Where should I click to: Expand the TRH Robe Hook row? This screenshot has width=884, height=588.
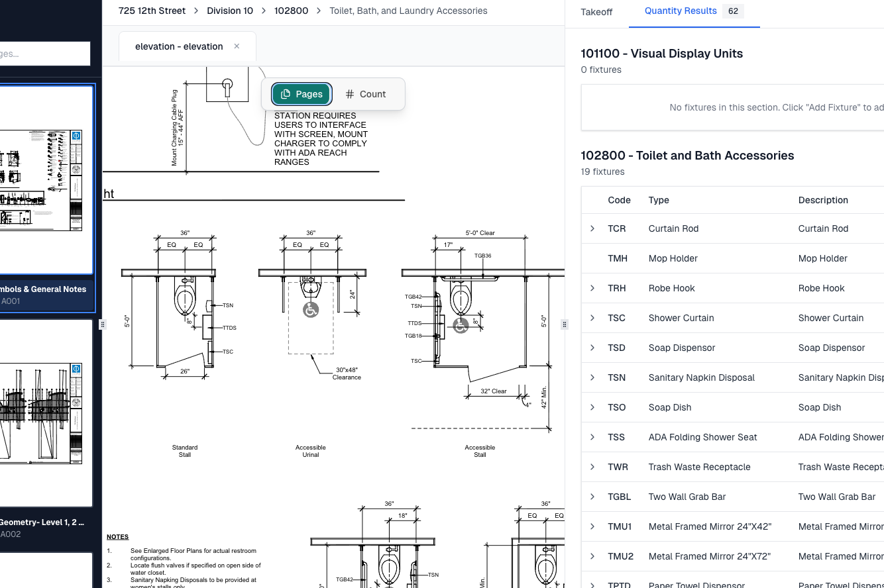tap(592, 288)
